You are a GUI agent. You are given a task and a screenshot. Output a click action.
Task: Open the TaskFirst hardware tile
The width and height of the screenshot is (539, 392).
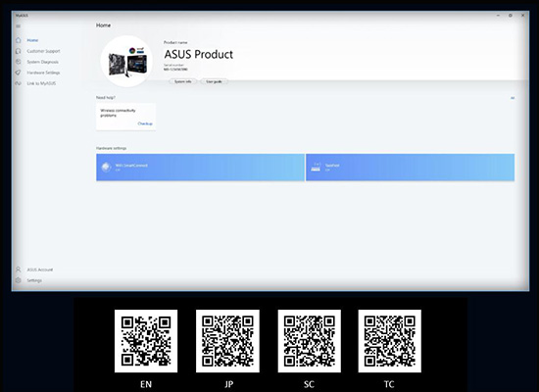coord(410,168)
